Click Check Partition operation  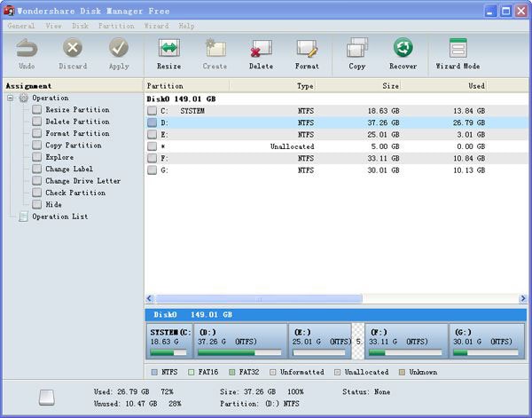coord(75,193)
